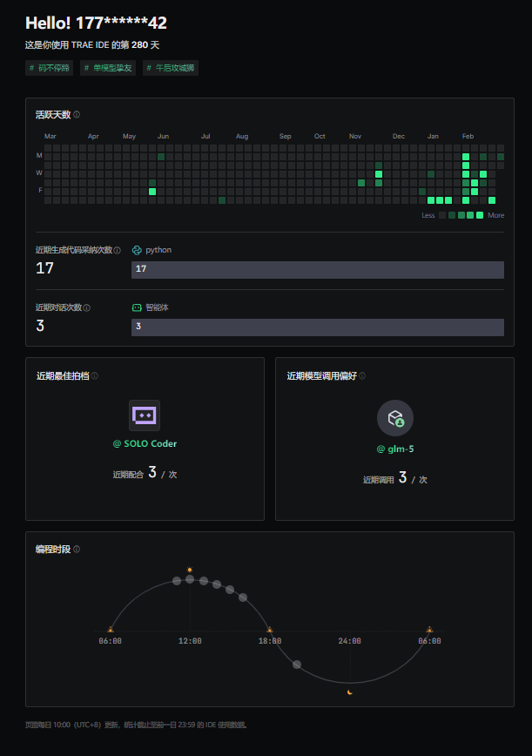This screenshot has width=532, height=756.
Task: Open the @ SOLO Coder link
Action: pos(145,443)
